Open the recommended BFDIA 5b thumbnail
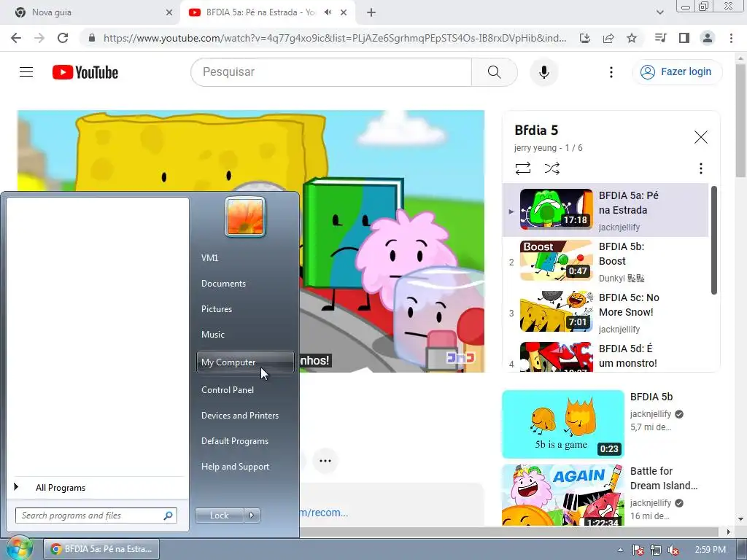Image resolution: width=747 pixels, height=560 pixels. 563,424
